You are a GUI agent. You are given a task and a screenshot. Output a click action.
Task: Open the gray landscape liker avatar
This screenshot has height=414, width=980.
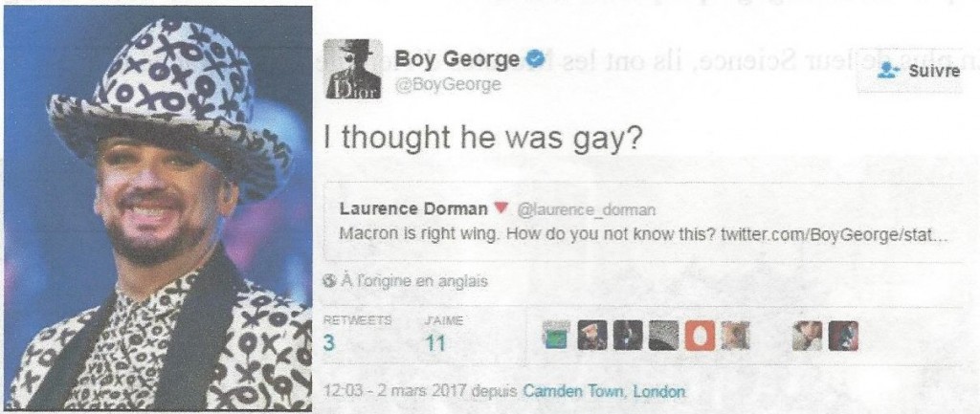[x=662, y=337]
